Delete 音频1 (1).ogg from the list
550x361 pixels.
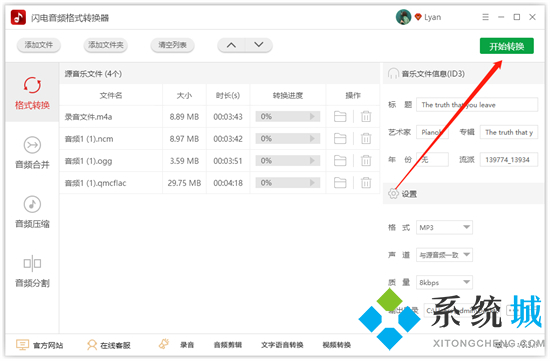366,161
